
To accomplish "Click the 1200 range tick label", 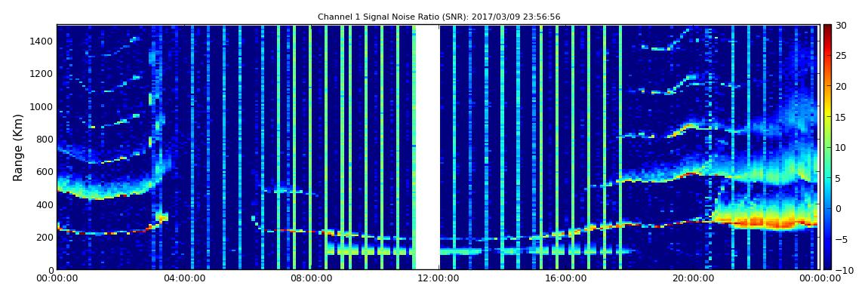I will click(42, 74).
